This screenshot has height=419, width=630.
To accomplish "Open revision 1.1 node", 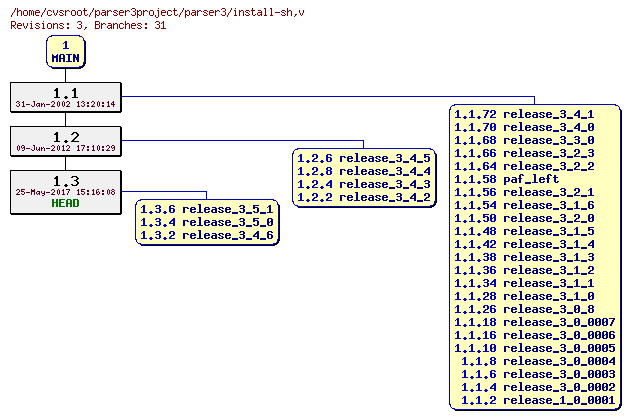I will [65, 97].
